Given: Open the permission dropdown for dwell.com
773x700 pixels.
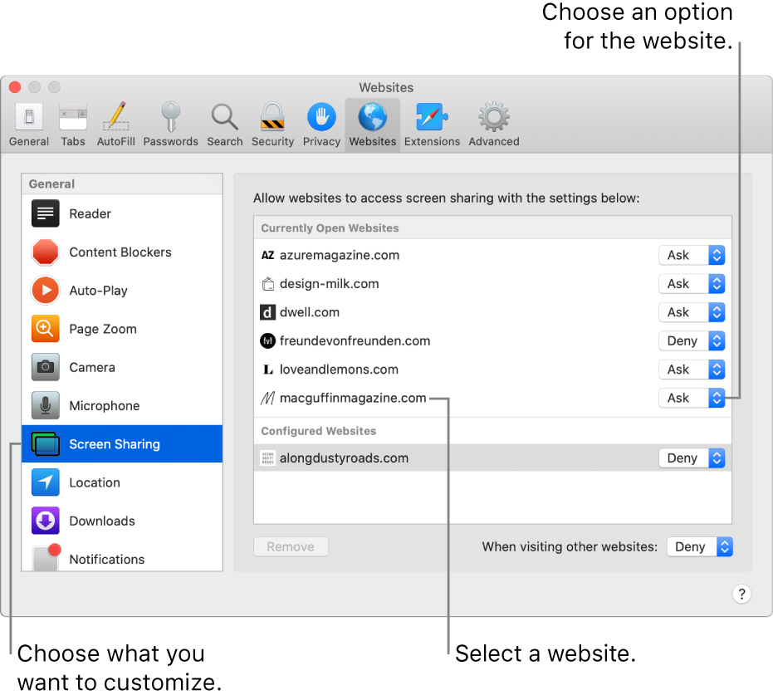Looking at the screenshot, I should [692, 312].
